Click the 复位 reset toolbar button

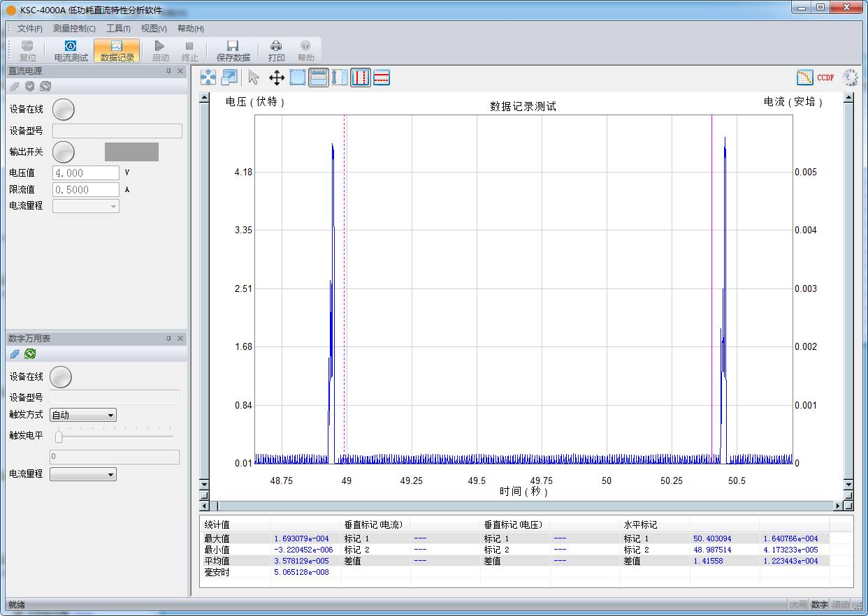click(28, 51)
